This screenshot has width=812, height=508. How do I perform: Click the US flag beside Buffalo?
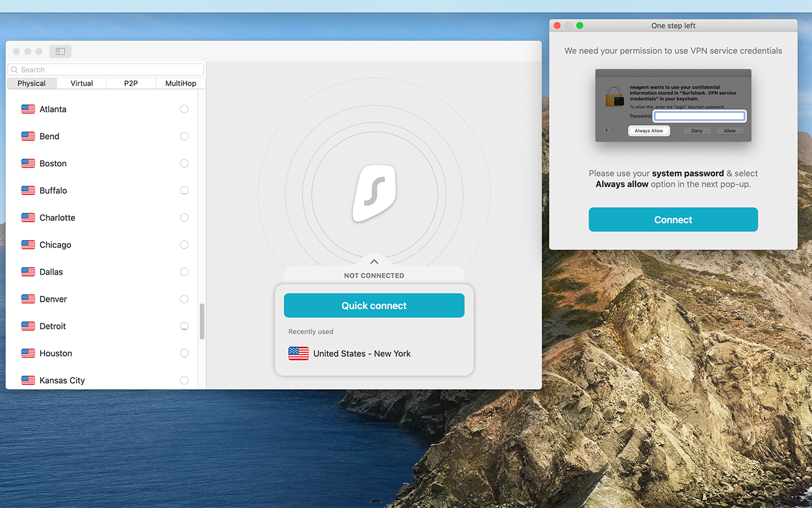(28, 190)
